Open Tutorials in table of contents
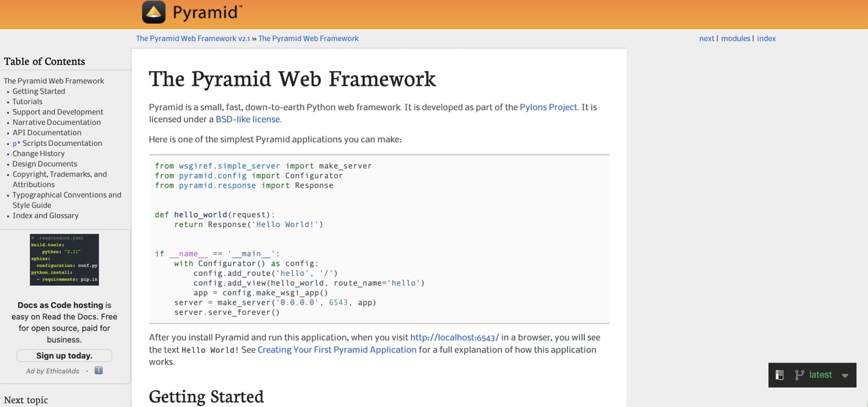868x407 pixels. click(x=27, y=102)
